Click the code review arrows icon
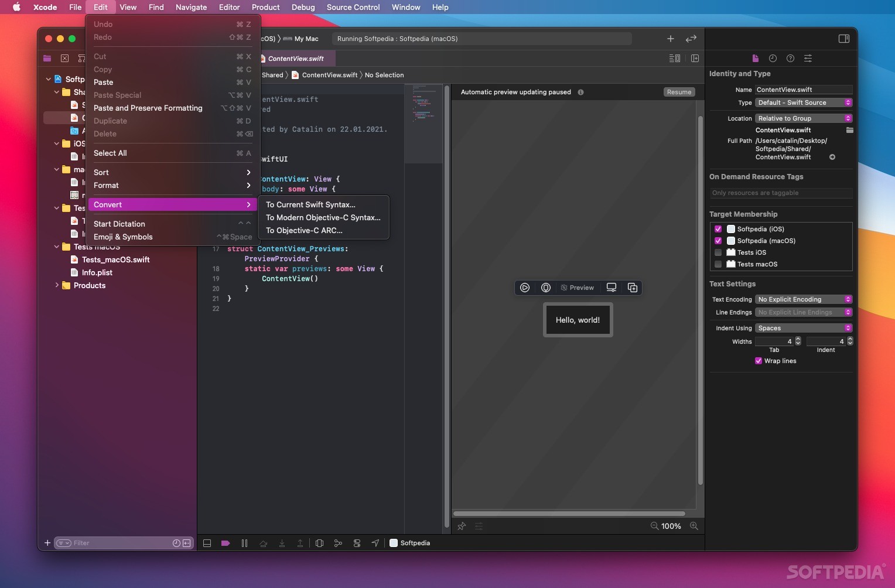 pyautogui.click(x=691, y=39)
